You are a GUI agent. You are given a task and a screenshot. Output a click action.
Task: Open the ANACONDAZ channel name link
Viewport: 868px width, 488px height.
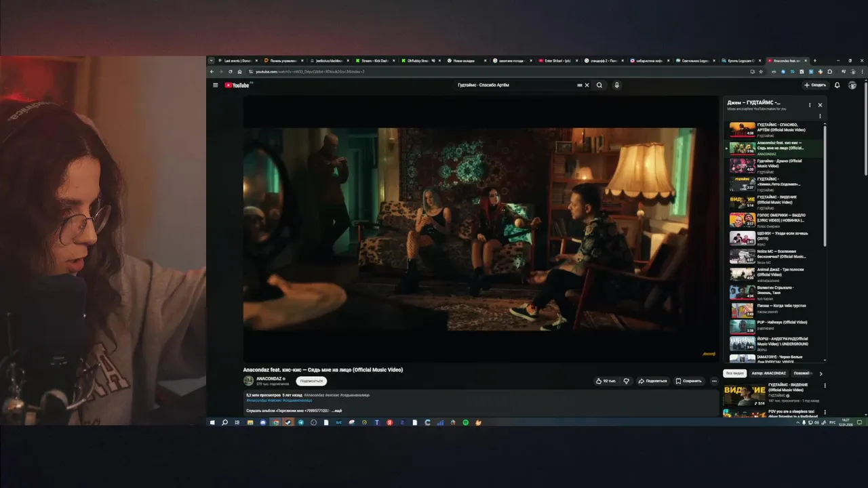click(270, 379)
